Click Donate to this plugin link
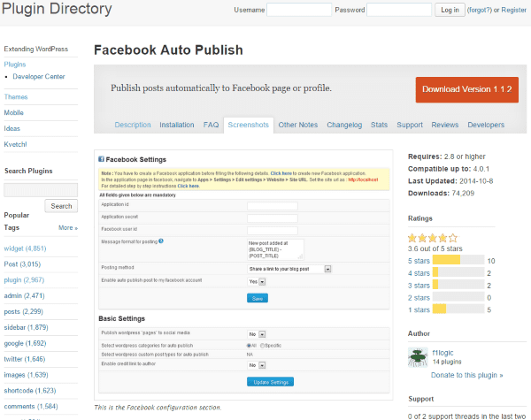This screenshot has height=420, width=531. [x=467, y=375]
